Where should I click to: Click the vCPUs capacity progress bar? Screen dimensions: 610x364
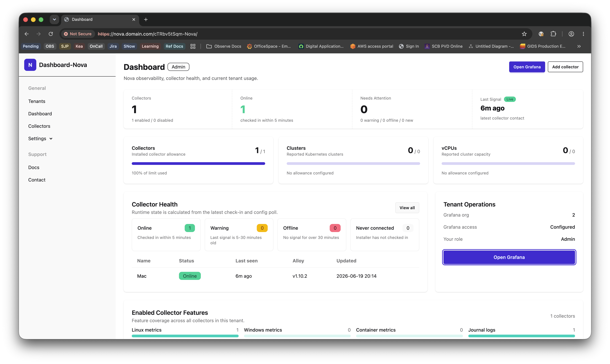pyautogui.click(x=508, y=164)
